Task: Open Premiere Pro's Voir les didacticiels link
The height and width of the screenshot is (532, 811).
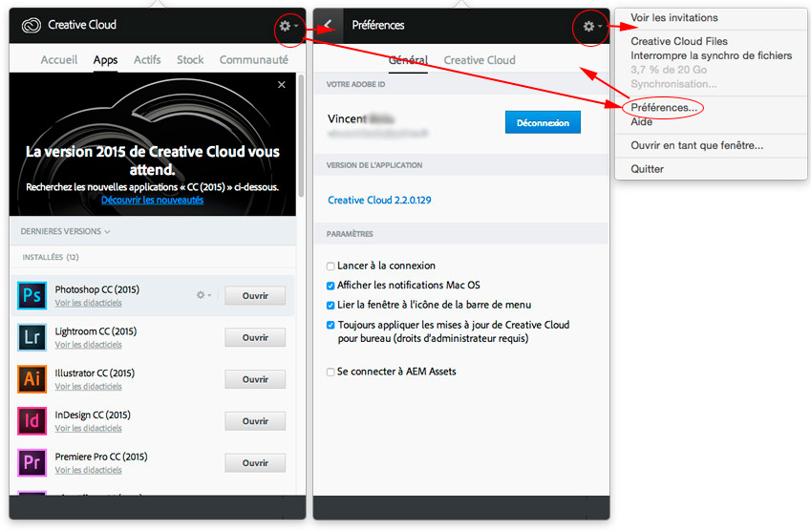Action: point(89,471)
